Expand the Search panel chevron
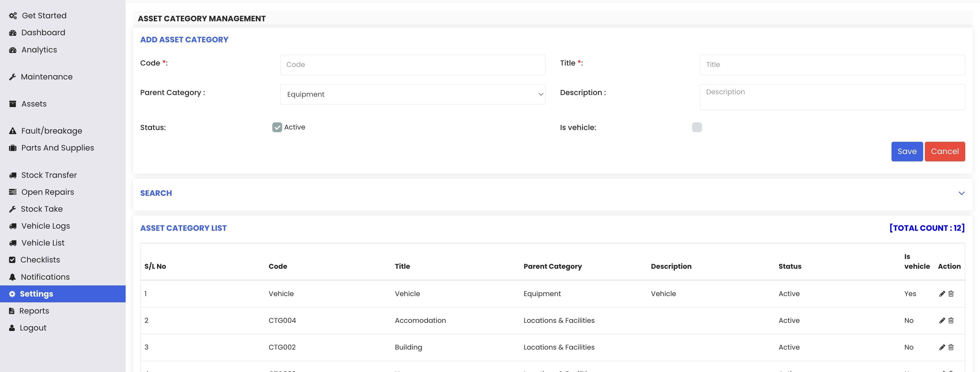Viewport: 980px width, 372px height. click(961, 193)
